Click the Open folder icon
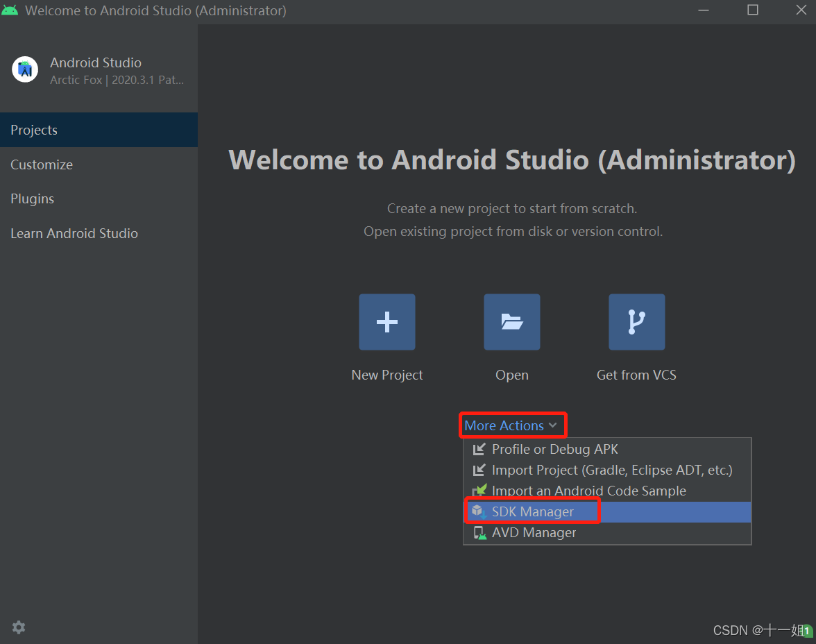Viewport: 816px width, 644px height. click(x=511, y=322)
